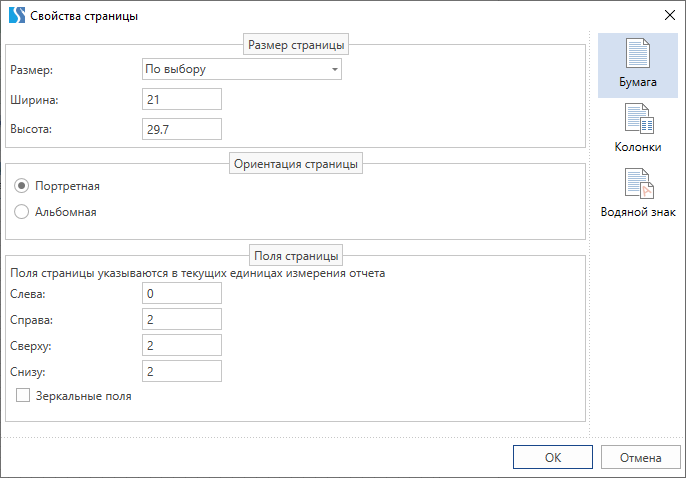
Task: Close the Свойства страницы dialog
Action: [x=668, y=16]
